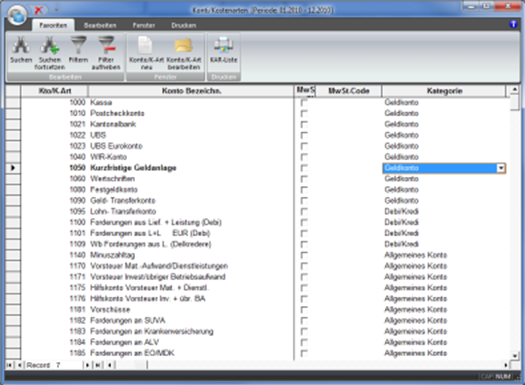Open the Fenster ribbon tab
This screenshot has width=525, height=385.
144,25
